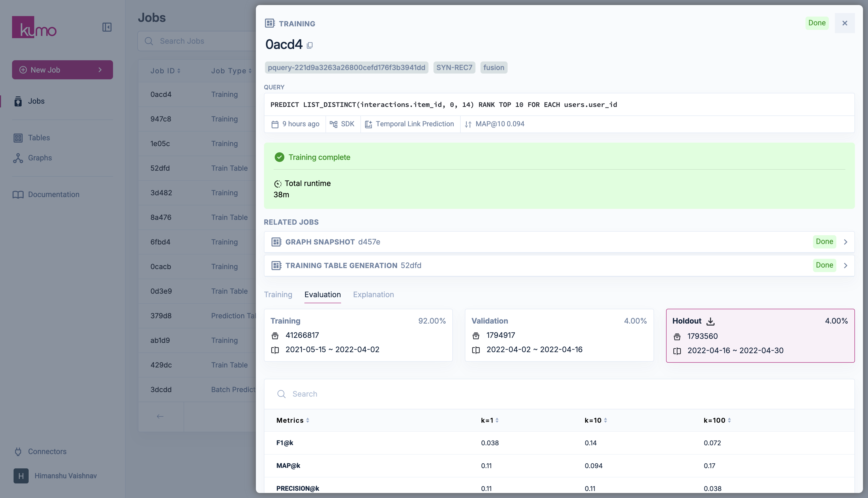Collapse the sidebar panel icon
Image resolution: width=868 pixels, height=498 pixels.
107,27
